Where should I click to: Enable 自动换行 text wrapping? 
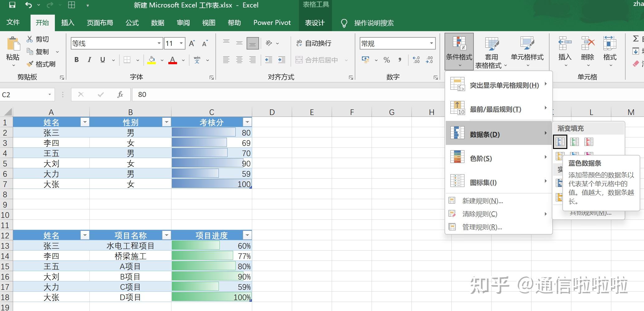315,43
